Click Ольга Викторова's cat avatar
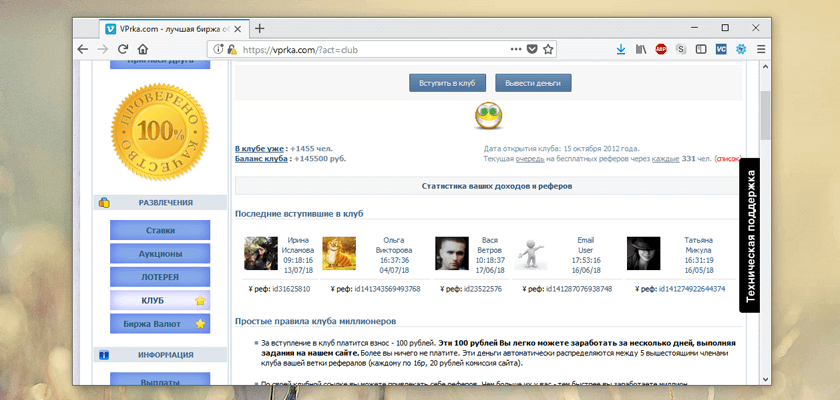Screen dimensions: 840x400 (x=339, y=253)
